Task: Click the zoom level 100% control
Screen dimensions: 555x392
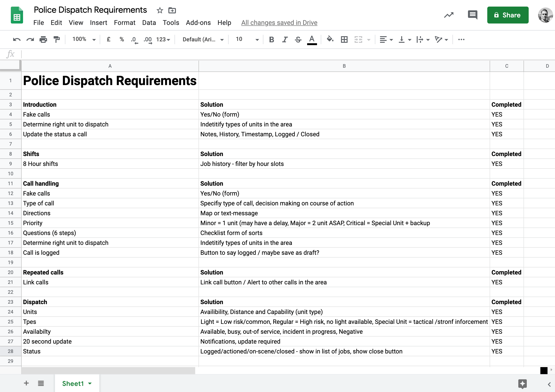Action: (x=82, y=39)
